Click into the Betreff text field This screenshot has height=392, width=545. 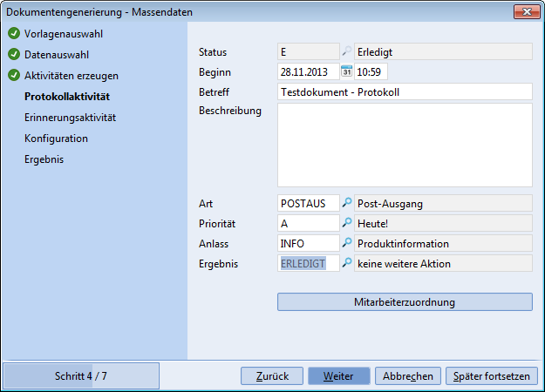click(x=405, y=91)
